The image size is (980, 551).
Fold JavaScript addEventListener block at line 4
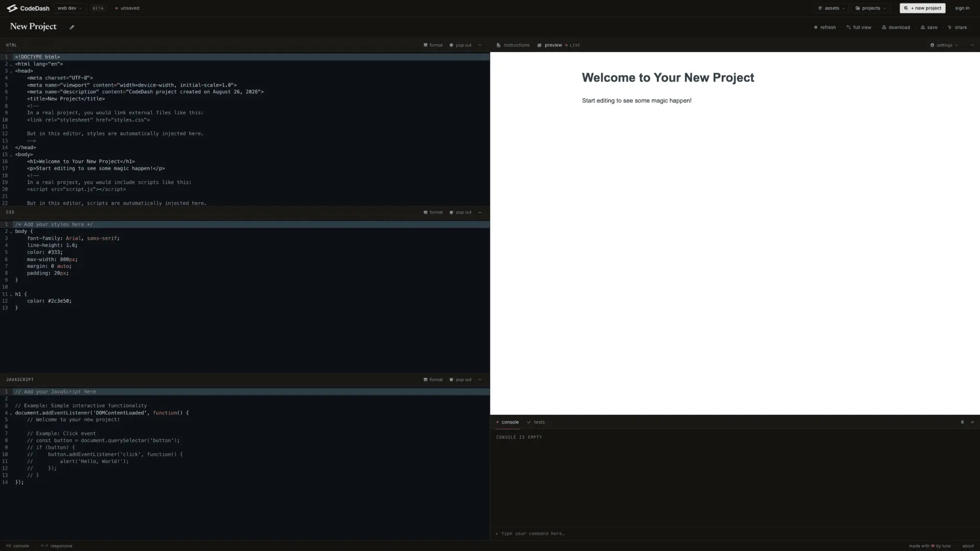point(11,413)
